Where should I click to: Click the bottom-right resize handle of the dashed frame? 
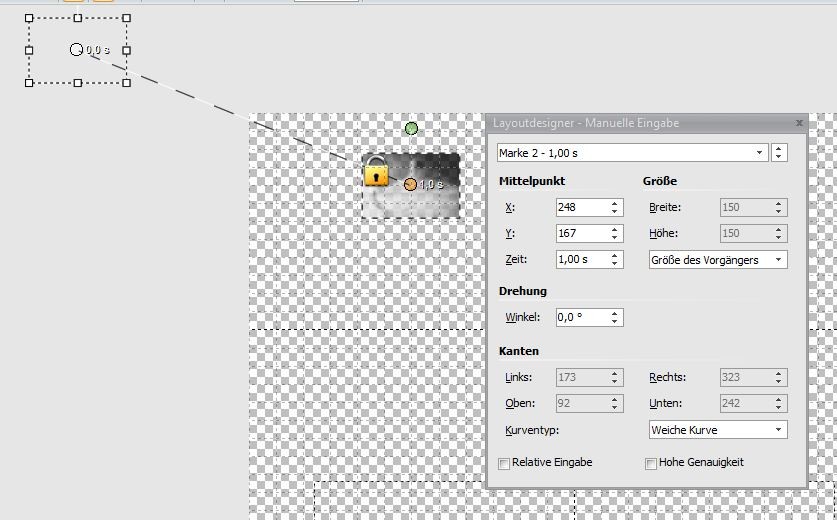point(126,82)
